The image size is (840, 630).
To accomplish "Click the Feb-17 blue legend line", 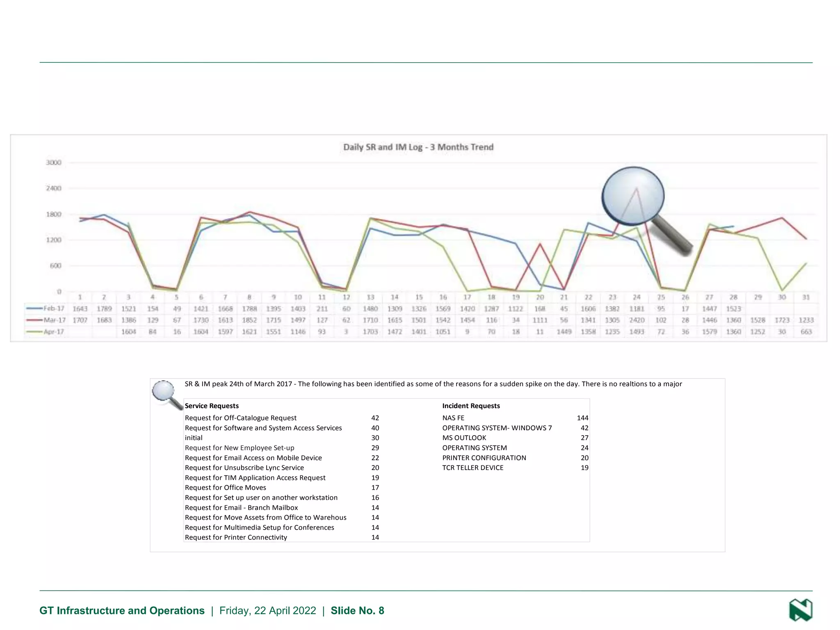I will pyautogui.click(x=34, y=308).
